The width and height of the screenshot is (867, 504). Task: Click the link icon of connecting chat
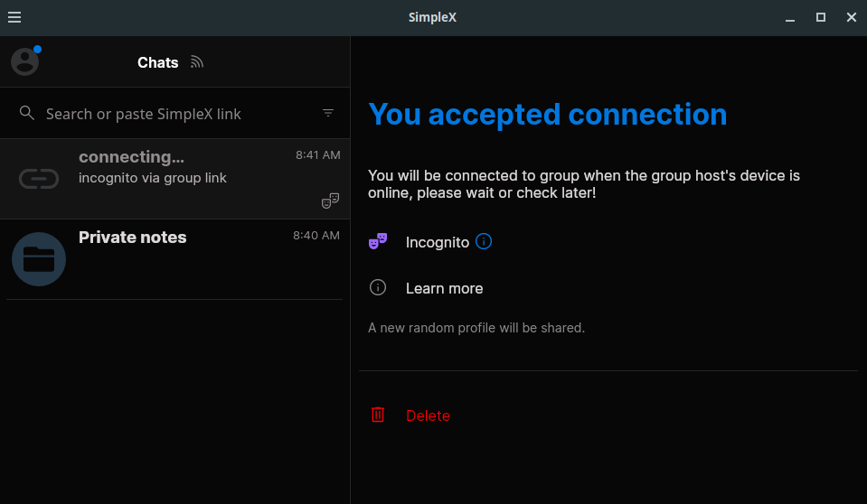pos(39,179)
